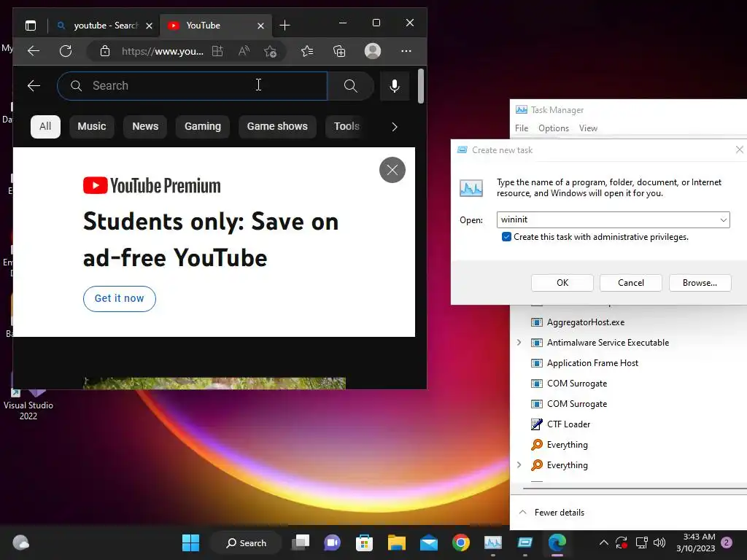
Task: Open File Explorer from the taskbar
Action: pos(396,542)
